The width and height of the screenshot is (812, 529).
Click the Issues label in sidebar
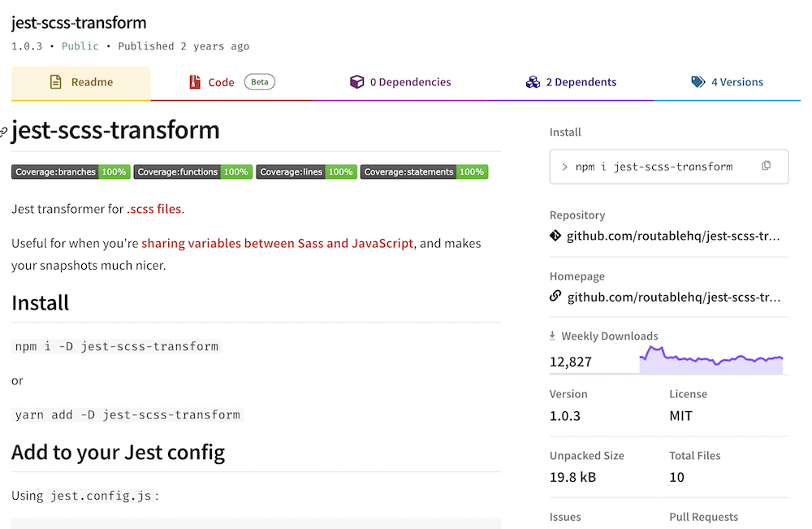[565, 517]
